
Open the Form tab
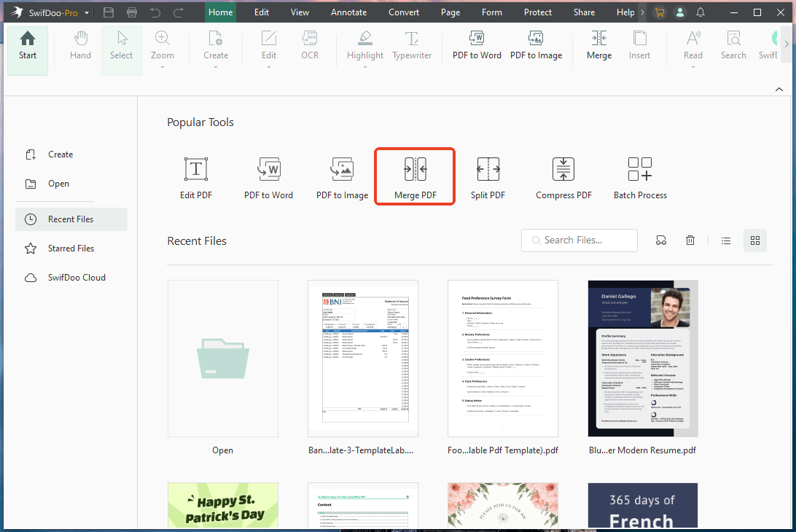(x=492, y=12)
